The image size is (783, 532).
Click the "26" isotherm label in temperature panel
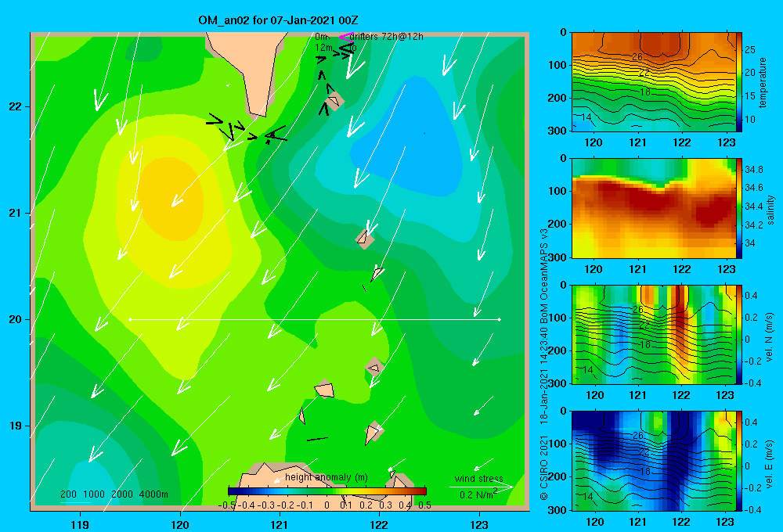click(637, 57)
